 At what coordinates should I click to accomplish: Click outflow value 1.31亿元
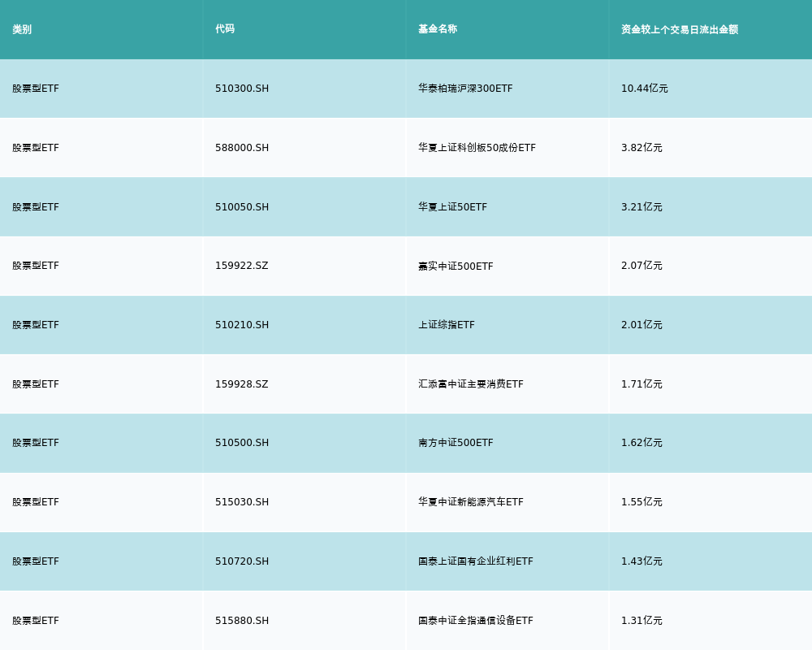[x=641, y=621]
